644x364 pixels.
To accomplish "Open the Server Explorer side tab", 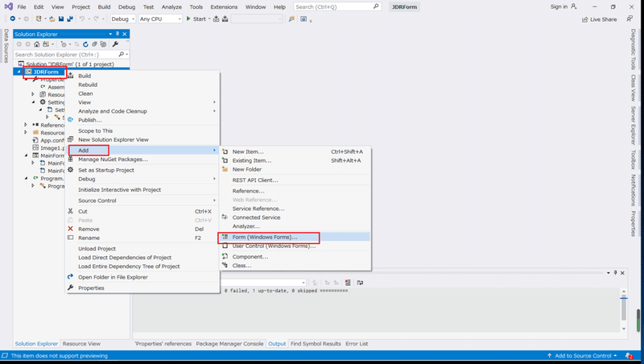I will click(634, 126).
